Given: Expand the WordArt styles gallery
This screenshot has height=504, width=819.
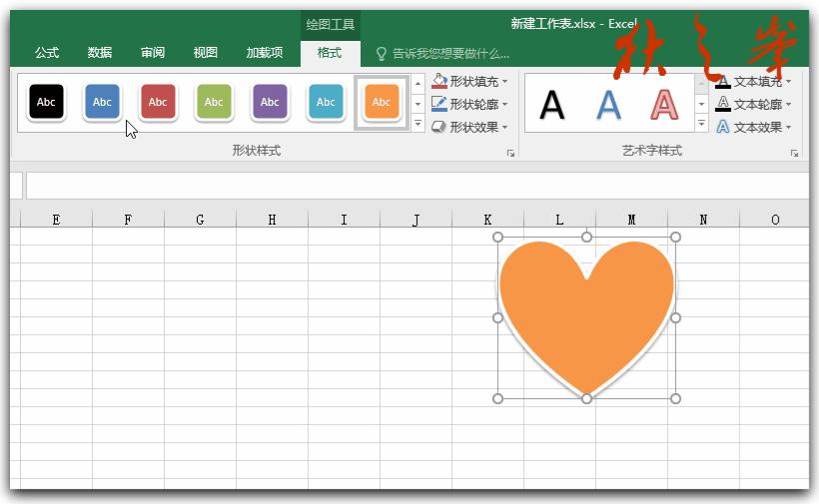Looking at the screenshot, I should (701, 124).
